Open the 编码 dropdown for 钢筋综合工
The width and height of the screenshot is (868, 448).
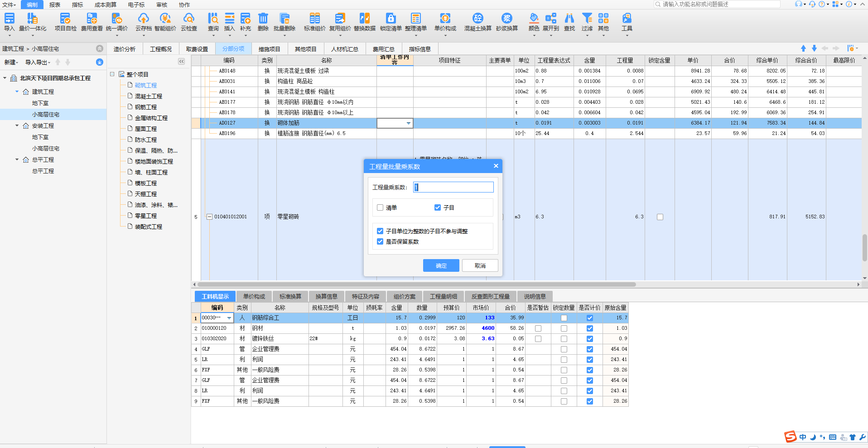tap(229, 318)
